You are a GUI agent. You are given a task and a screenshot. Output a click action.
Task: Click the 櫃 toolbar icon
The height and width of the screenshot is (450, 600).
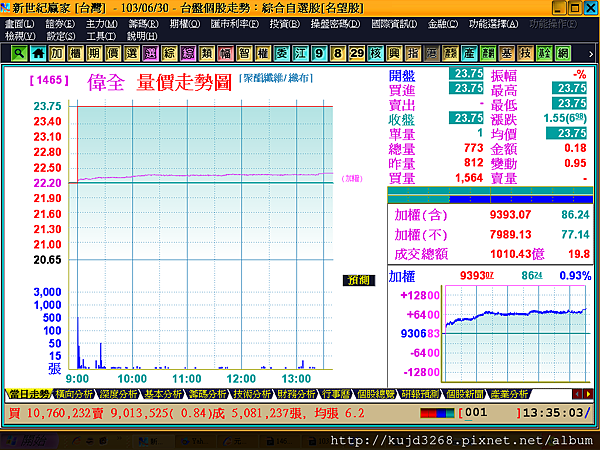pos(75,53)
